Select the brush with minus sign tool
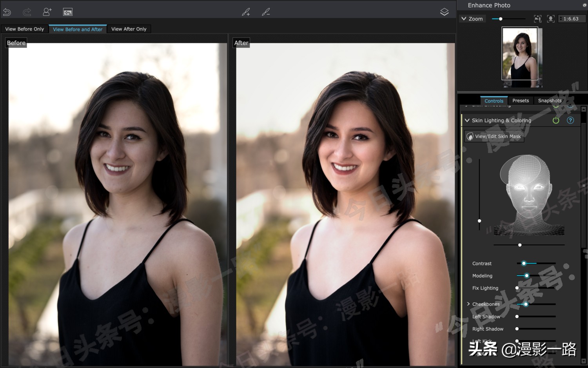 pos(266,12)
